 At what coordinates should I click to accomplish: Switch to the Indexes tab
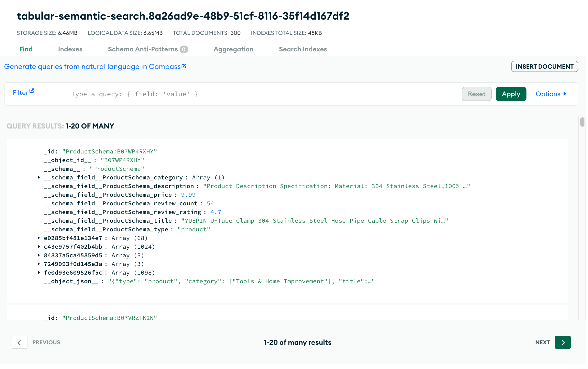tap(70, 49)
